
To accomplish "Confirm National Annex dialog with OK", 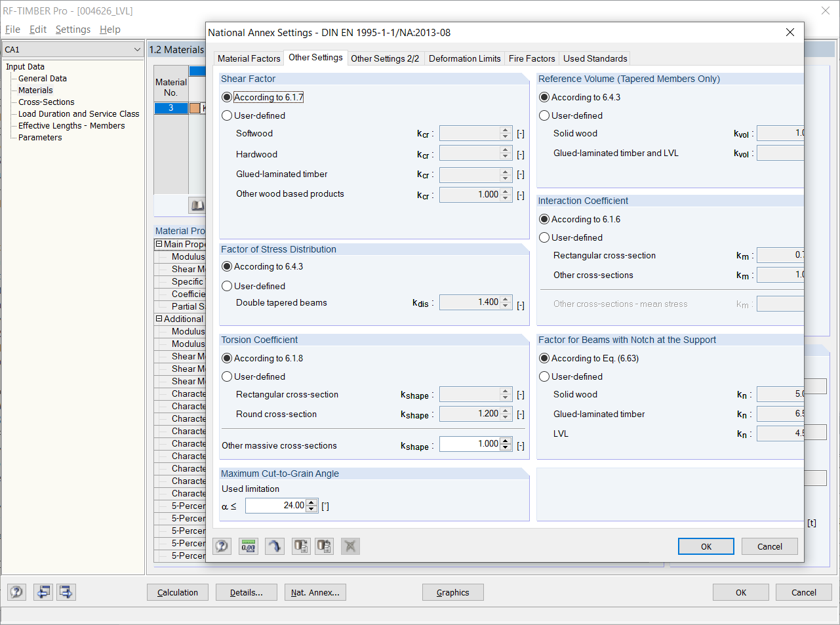I will (x=706, y=546).
